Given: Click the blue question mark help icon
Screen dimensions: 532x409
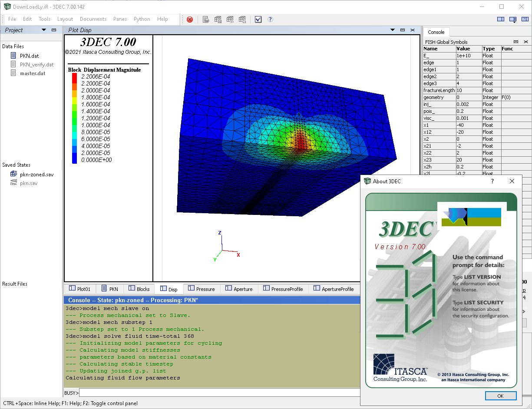Looking at the screenshot, I should click(270, 19).
